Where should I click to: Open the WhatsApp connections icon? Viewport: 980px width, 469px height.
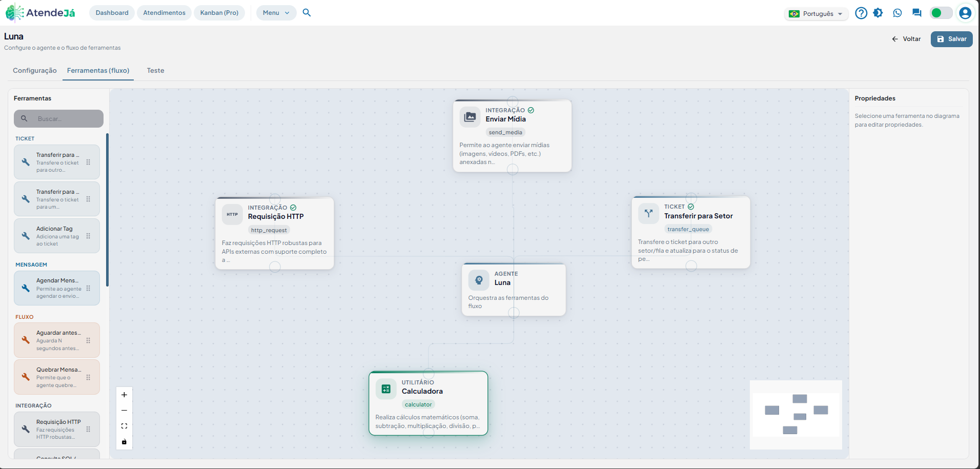click(x=897, y=13)
